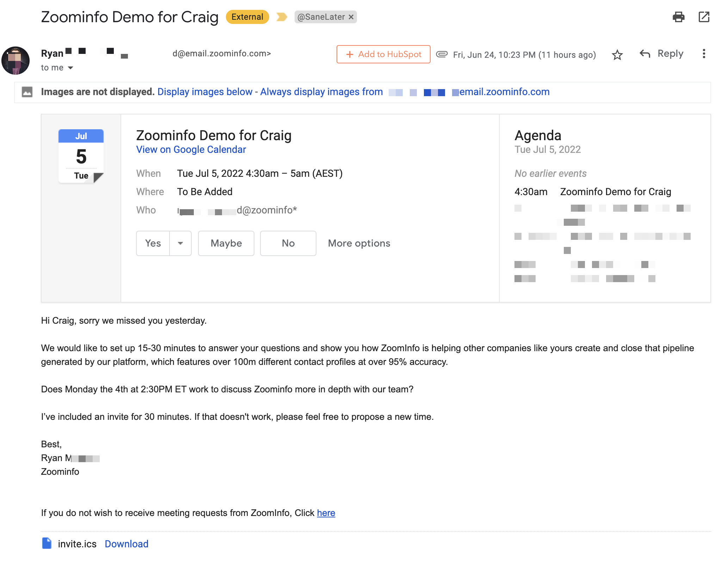Screen dimensions: 728x572
Task: Open View on Google Calendar link
Action: click(x=191, y=150)
